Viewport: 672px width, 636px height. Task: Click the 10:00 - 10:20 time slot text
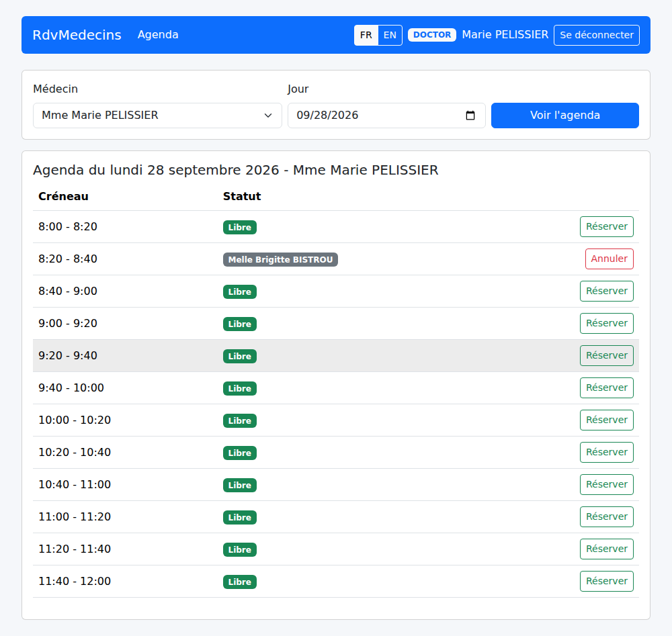click(75, 420)
